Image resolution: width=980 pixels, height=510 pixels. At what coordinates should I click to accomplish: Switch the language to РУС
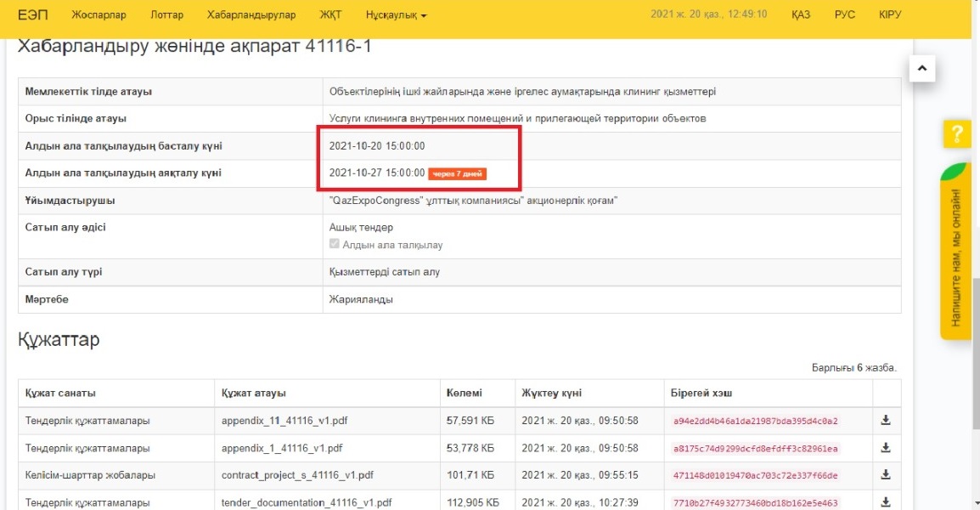(x=844, y=15)
